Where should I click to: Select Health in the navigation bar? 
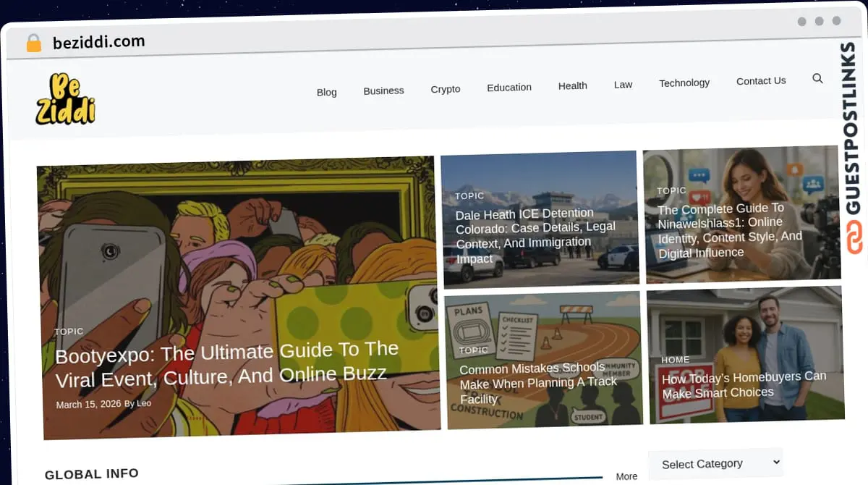[x=572, y=85]
